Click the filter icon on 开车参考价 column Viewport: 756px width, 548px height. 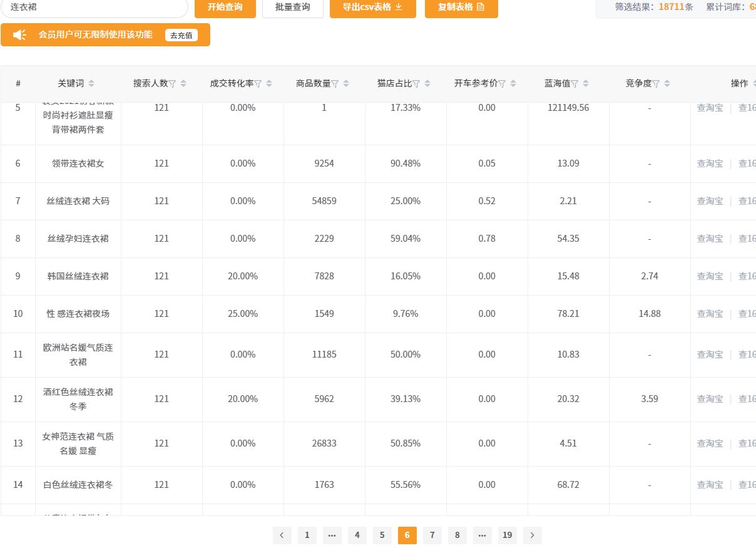click(x=502, y=84)
